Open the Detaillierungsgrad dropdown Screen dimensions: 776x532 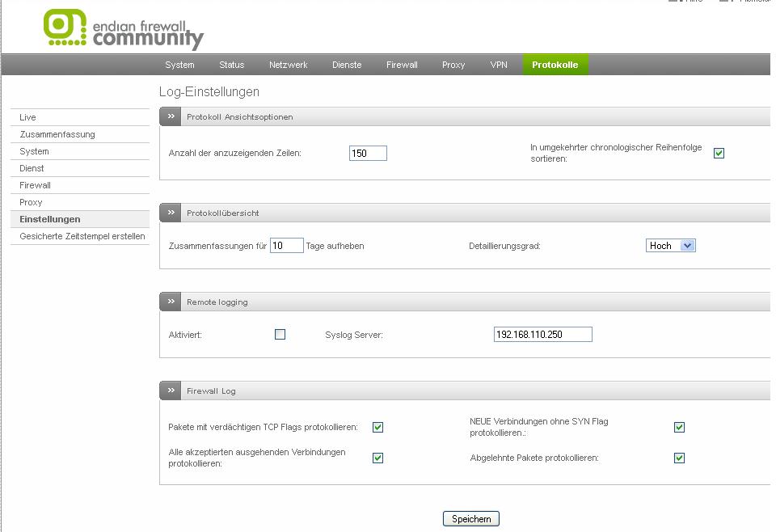(671, 246)
